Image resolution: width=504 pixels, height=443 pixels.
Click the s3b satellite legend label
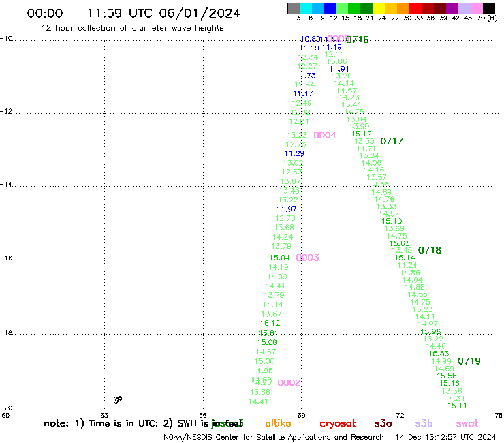[x=424, y=423]
